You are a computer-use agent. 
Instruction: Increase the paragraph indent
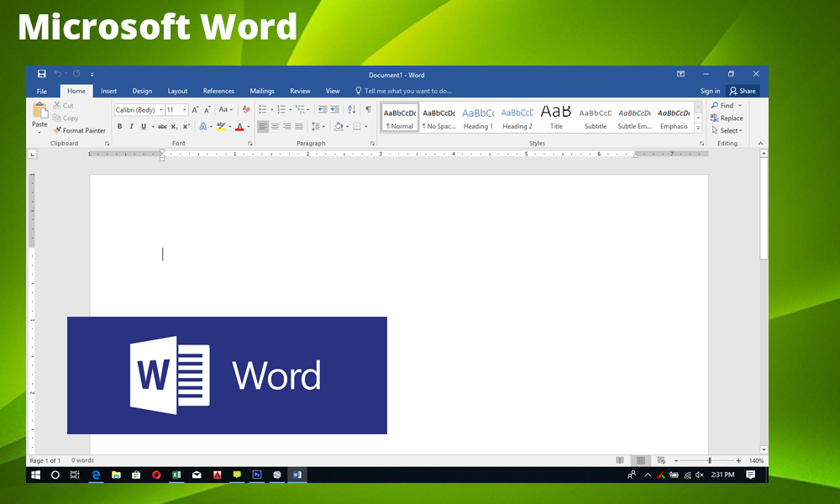(335, 110)
